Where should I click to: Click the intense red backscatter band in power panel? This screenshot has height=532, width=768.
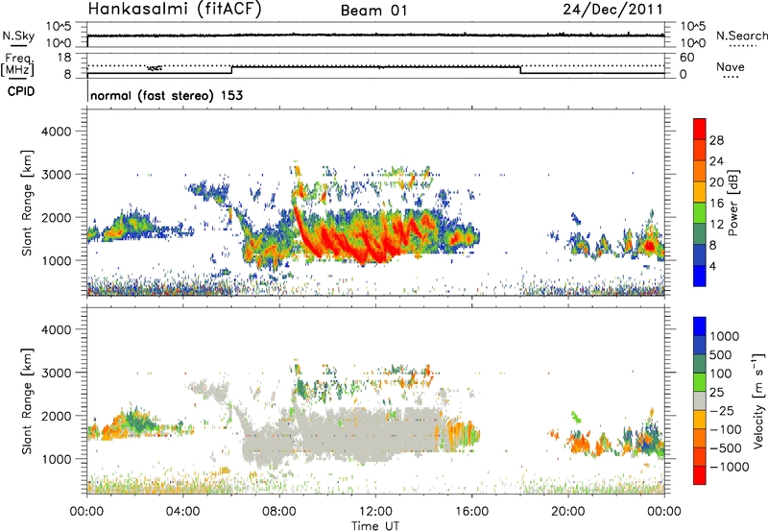[363, 240]
